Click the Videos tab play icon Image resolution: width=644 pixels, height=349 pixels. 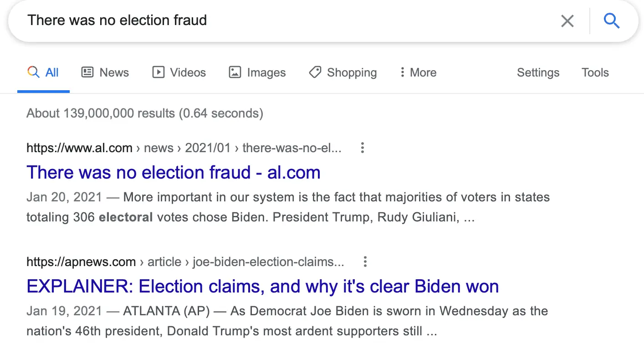point(158,72)
